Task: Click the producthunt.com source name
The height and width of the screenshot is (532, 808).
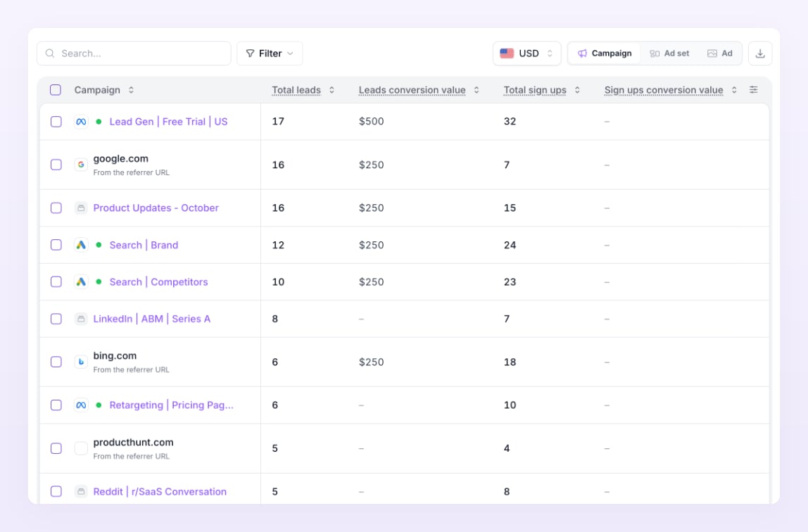Action: [134, 443]
